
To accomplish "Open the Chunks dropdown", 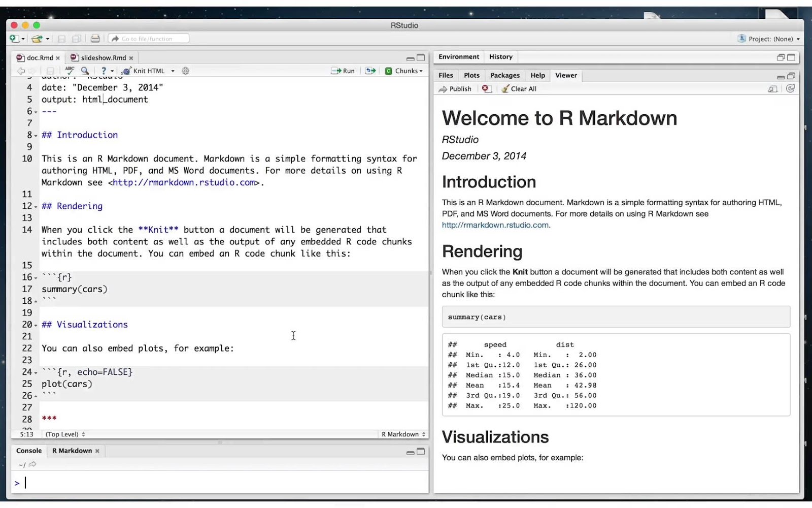I will (404, 71).
